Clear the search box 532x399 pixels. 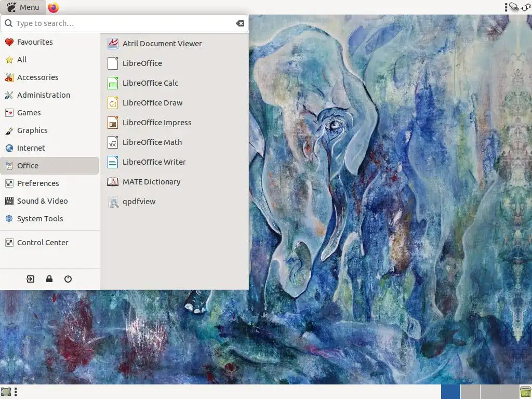pyautogui.click(x=240, y=23)
